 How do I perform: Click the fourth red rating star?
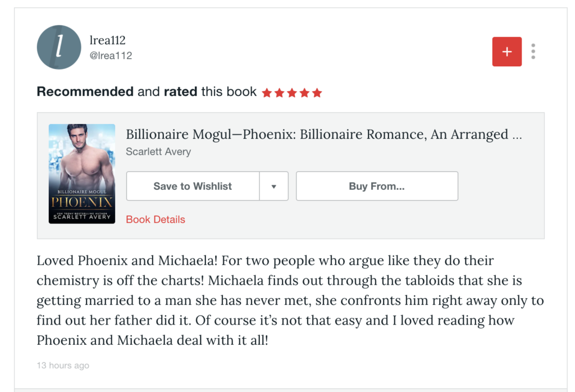point(304,93)
